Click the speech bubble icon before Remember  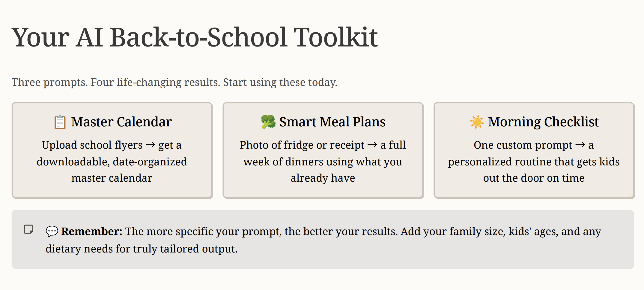coord(52,231)
